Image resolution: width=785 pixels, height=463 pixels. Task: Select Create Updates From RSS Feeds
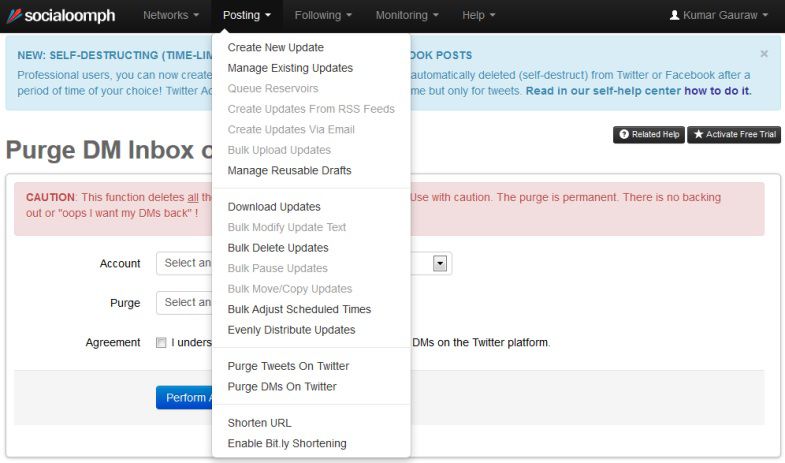(311, 109)
